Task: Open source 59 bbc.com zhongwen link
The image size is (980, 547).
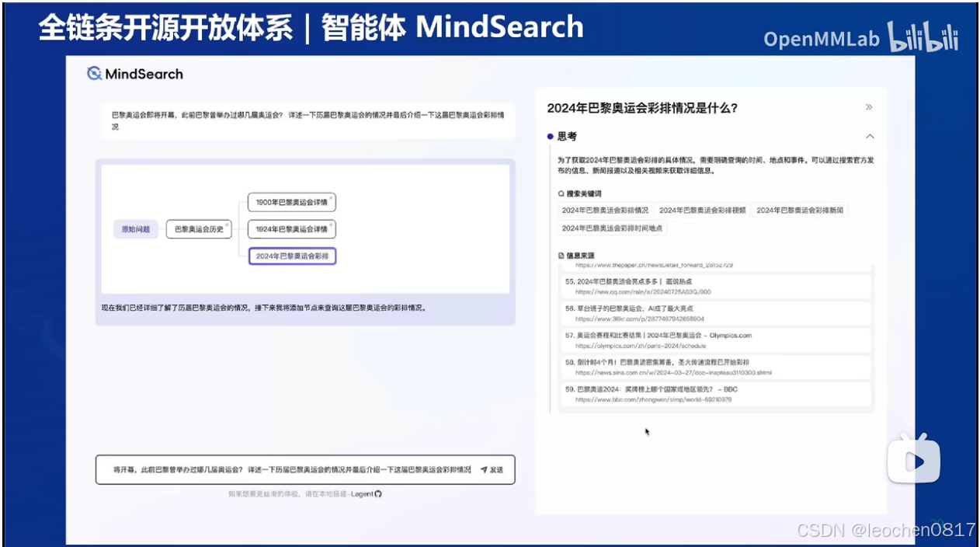Action: pos(653,399)
